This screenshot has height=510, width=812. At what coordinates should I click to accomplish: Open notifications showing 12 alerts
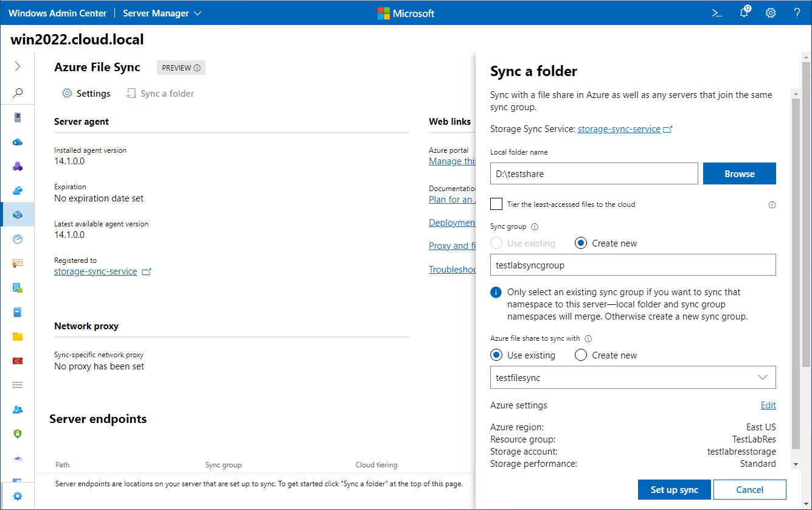point(743,13)
